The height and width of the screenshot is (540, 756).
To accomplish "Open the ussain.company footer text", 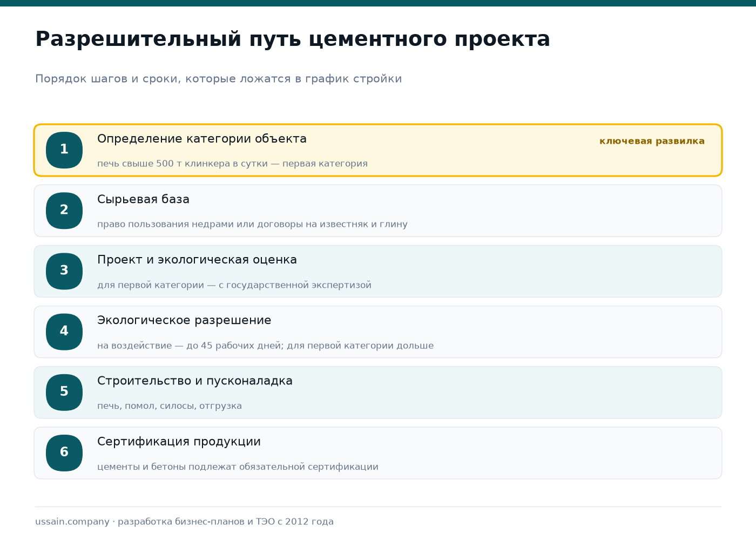I will tap(185, 522).
